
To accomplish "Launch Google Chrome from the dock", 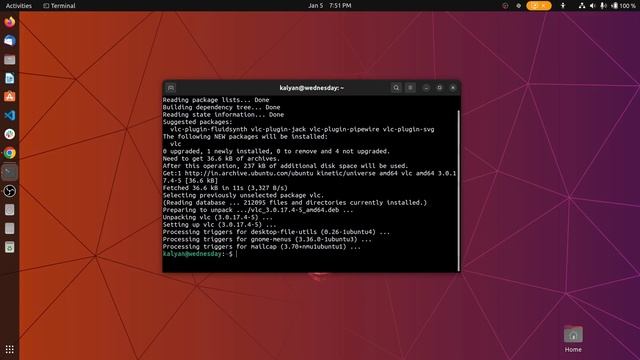I will click(10, 153).
